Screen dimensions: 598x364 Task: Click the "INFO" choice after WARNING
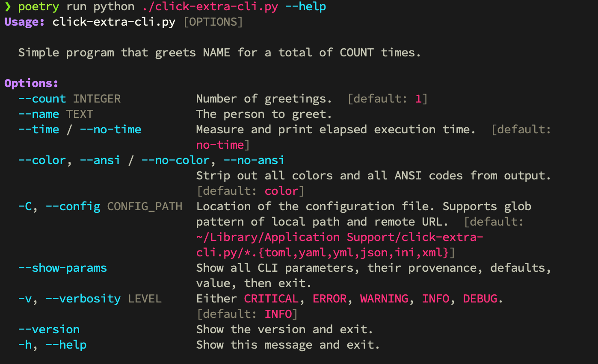435,299
